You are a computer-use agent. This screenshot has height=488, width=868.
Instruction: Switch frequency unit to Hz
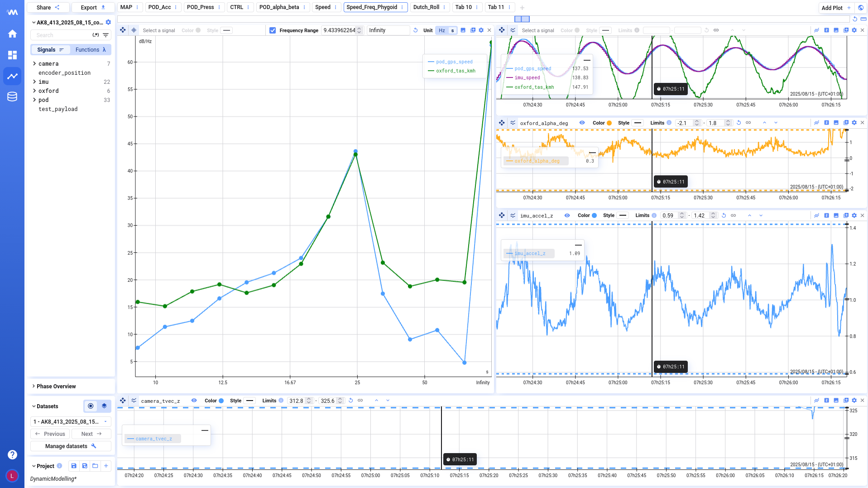tap(442, 30)
